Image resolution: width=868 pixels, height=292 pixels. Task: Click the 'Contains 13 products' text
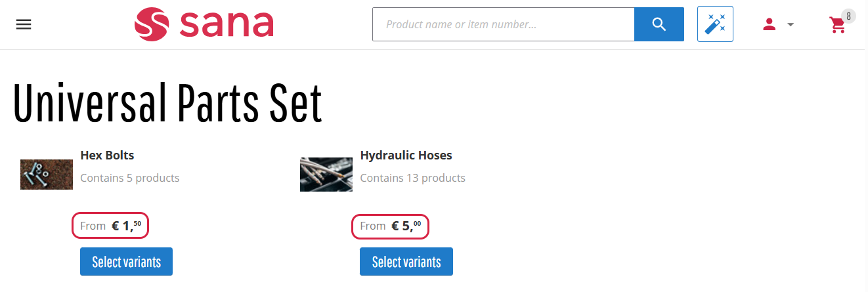pyautogui.click(x=412, y=178)
